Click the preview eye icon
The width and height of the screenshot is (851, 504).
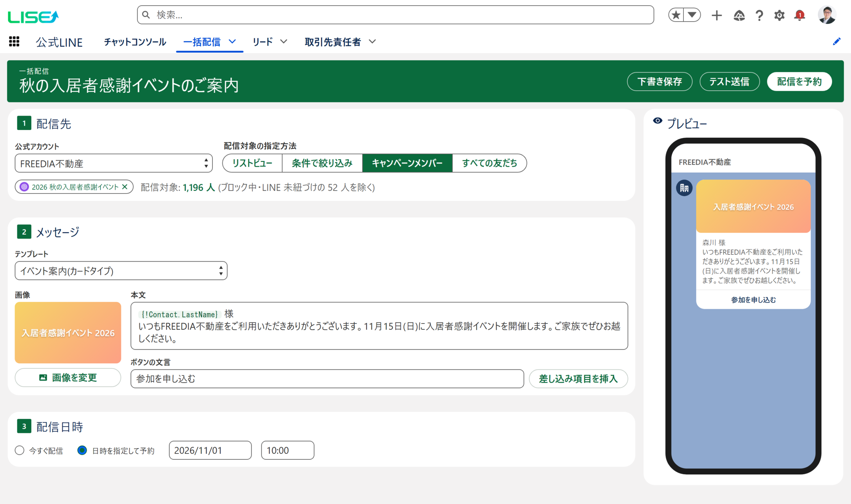[x=658, y=121]
